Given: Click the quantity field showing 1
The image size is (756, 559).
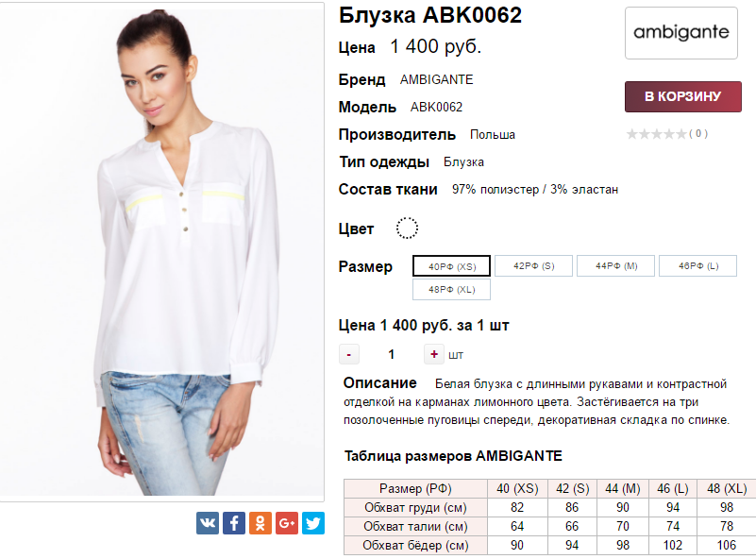Looking at the screenshot, I should 392,354.
